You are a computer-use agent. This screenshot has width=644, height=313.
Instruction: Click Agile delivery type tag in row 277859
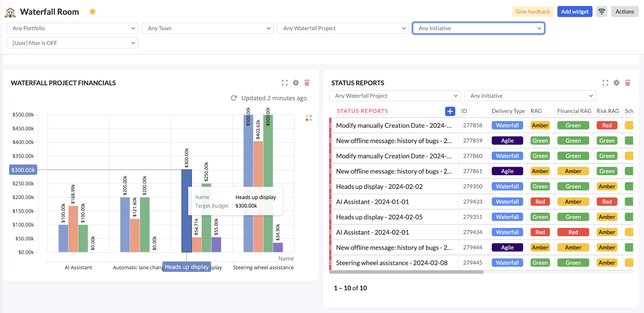click(x=507, y=141)
